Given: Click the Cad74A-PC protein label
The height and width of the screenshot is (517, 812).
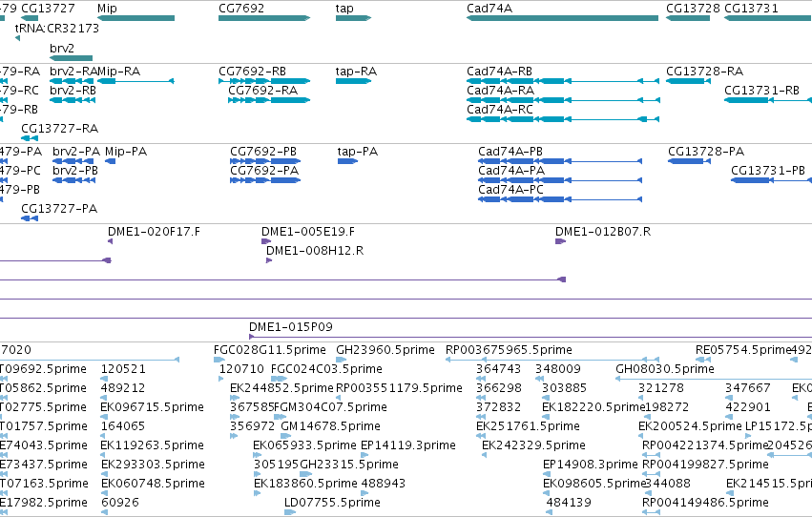Looking at the screenshot, I should coord(510,190).
